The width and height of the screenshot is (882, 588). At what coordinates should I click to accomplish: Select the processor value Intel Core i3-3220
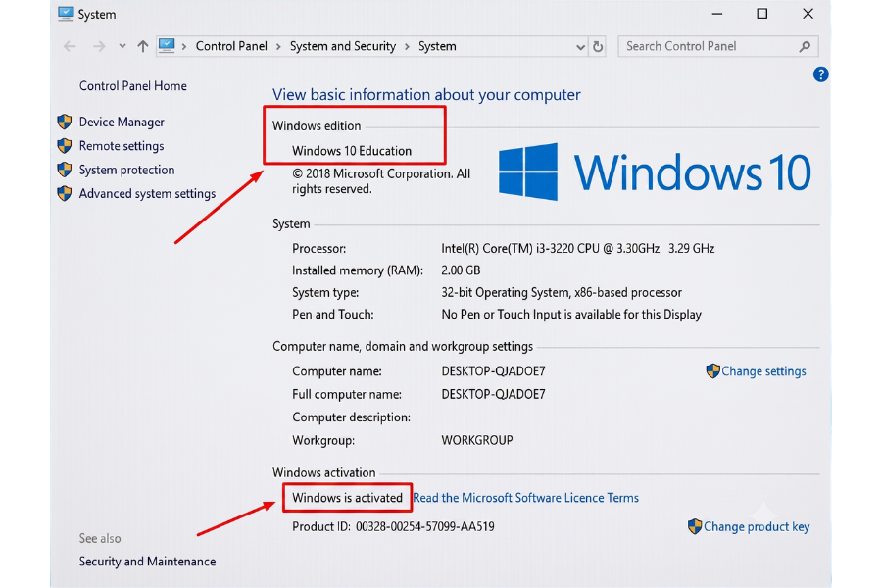click(577, 248)
